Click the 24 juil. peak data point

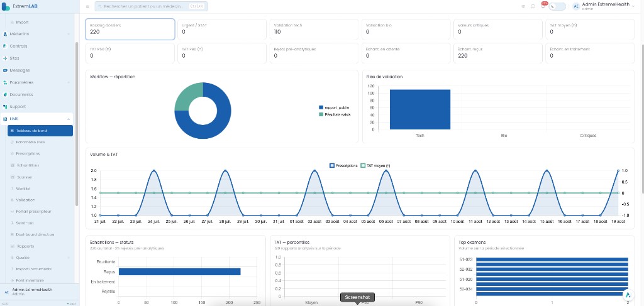coord(153,171)
